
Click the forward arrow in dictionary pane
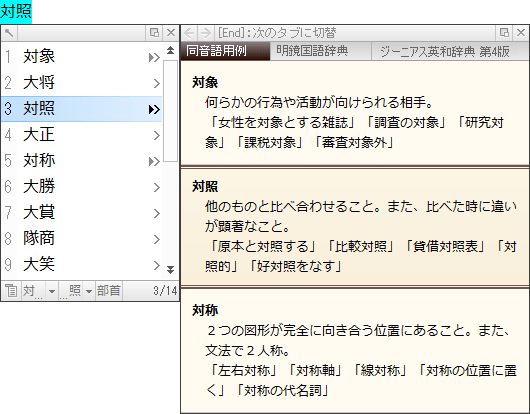pyautogui.click(x=205, y=33)
